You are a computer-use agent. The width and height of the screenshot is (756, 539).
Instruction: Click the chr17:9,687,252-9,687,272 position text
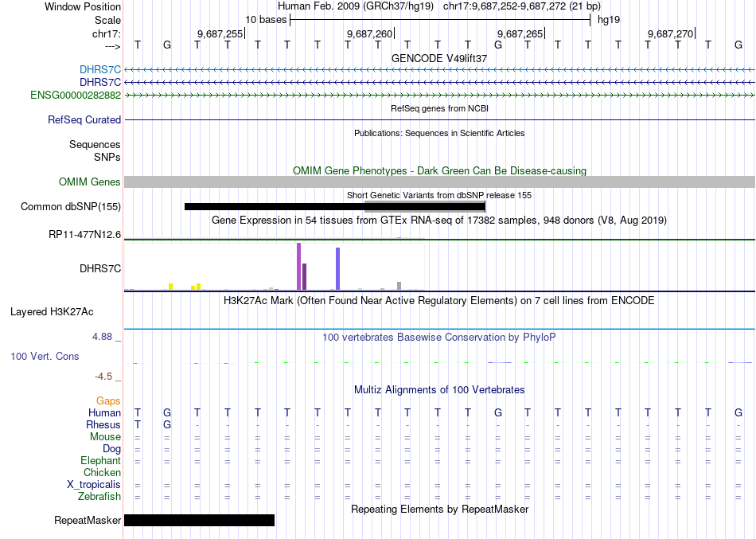[x=522, y=6]
